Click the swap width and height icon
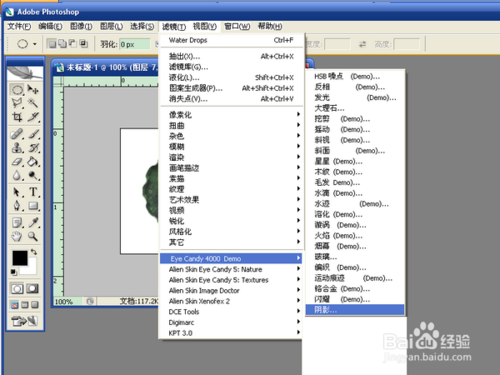 pos(363,44)
